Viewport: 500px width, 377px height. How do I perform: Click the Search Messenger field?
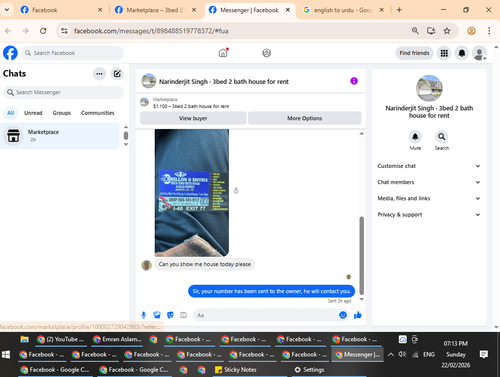click(63, 92)
